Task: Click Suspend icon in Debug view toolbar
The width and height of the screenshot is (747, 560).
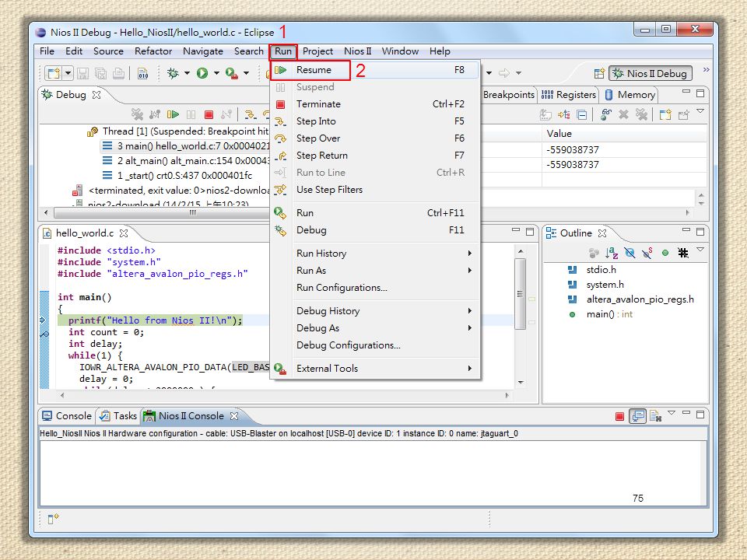Action: point(191,114)
